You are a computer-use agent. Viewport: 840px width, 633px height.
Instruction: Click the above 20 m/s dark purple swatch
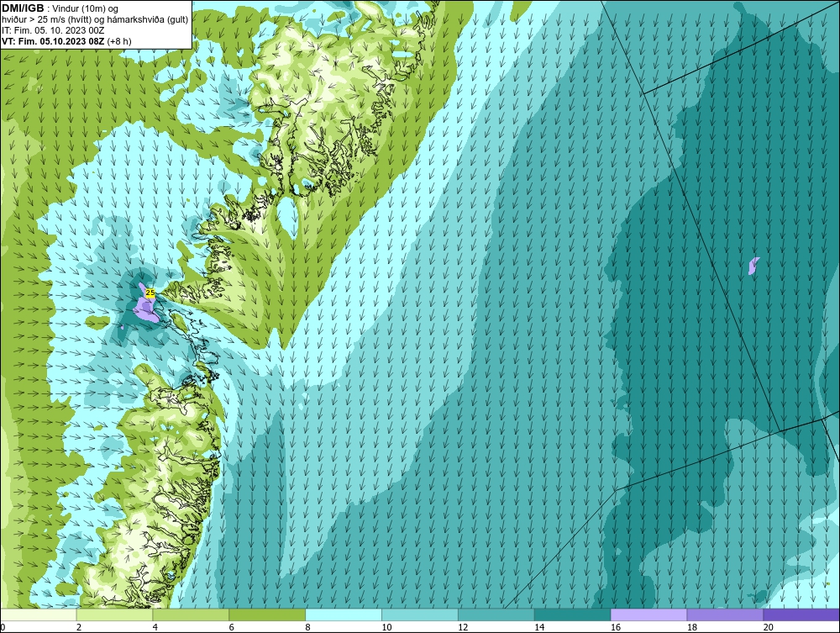[801, 615]
